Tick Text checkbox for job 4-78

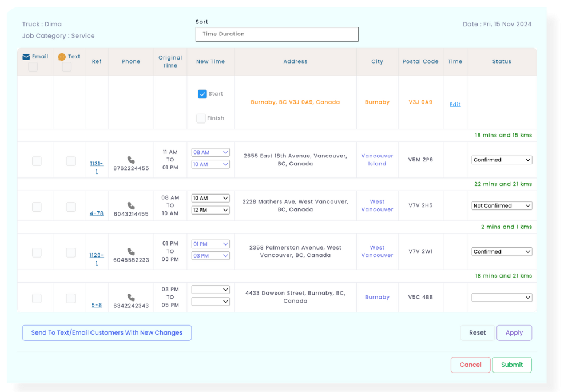click(71, 207)
